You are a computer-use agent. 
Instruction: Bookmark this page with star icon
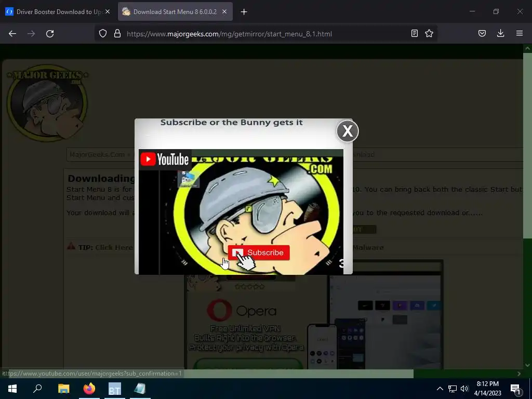[429, 34]
